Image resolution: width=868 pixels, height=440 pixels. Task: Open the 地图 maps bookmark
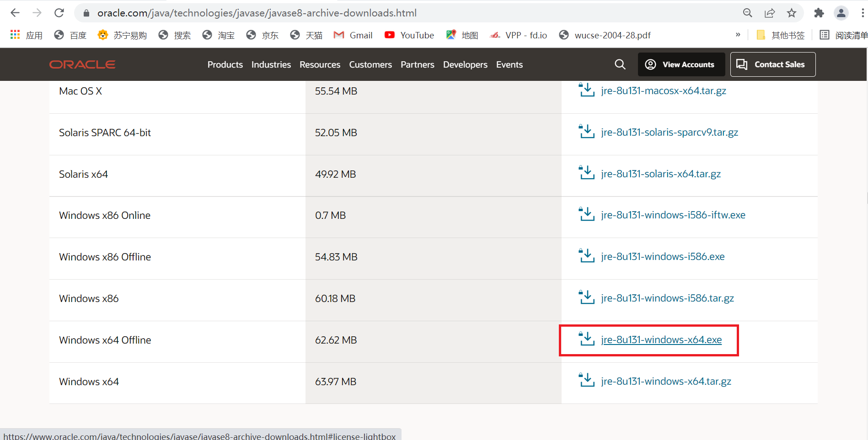(462, 35)
